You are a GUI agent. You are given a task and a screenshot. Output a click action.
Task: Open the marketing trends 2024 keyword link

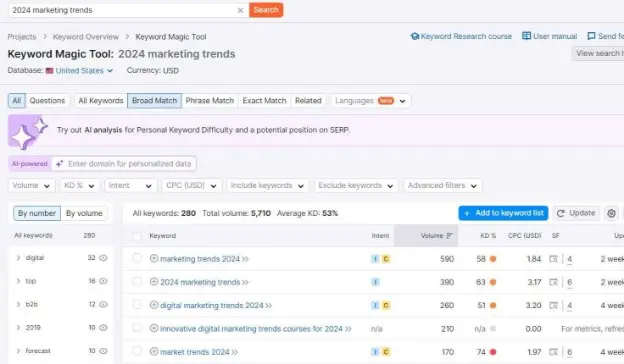(x=200, y=259)
